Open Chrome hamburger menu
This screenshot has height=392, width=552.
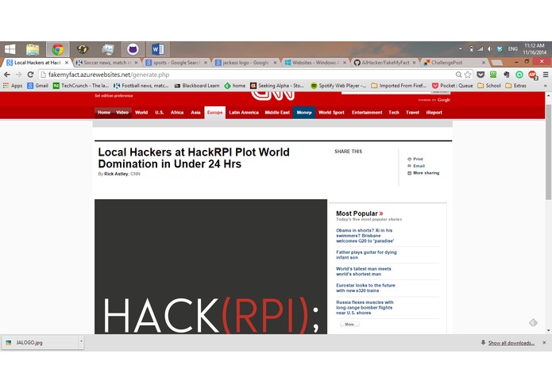(546, 75)
